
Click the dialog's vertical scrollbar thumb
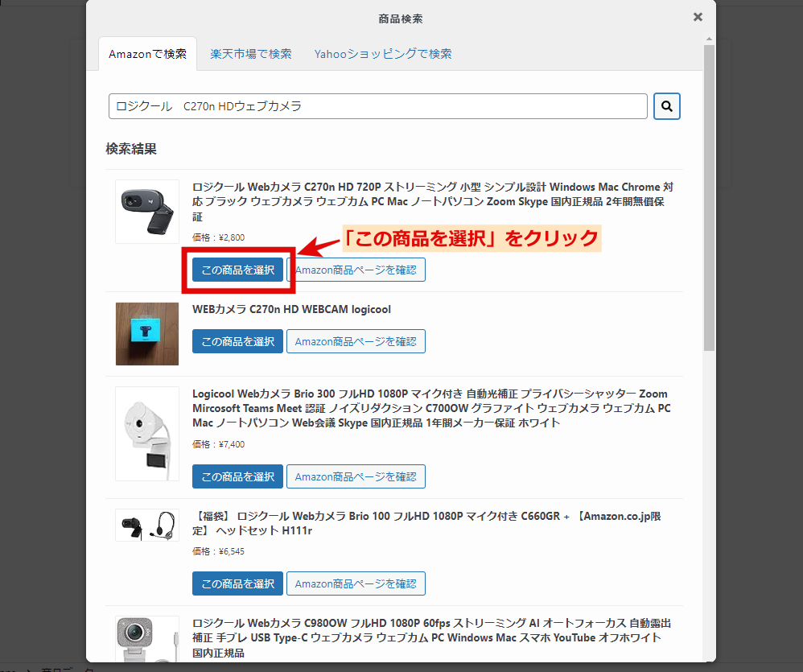709,198
